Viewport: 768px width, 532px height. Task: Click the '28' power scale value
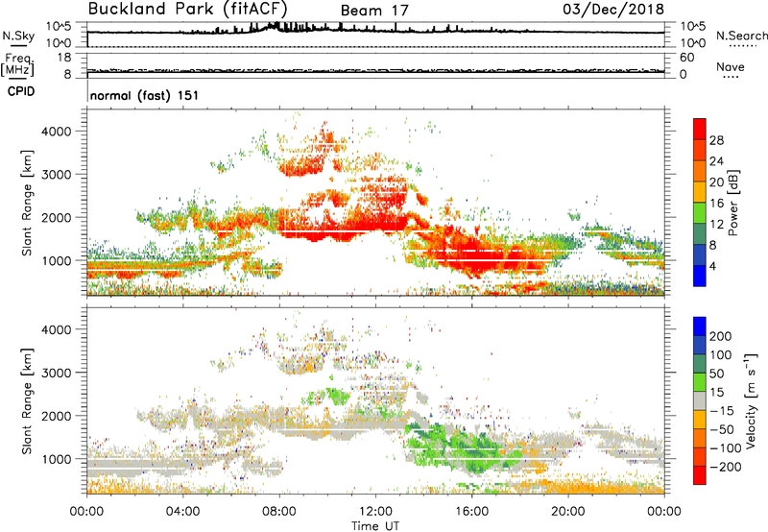point(716,140)
